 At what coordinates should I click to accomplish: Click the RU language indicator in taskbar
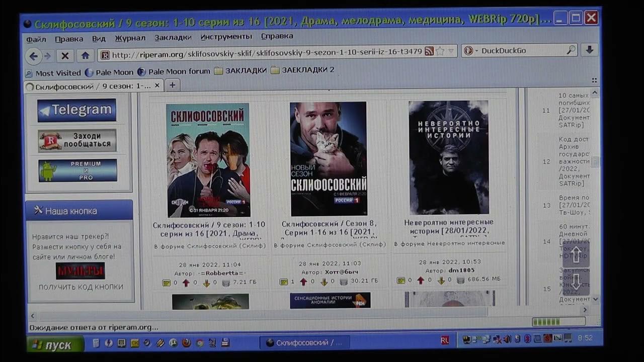coord(445,340)
